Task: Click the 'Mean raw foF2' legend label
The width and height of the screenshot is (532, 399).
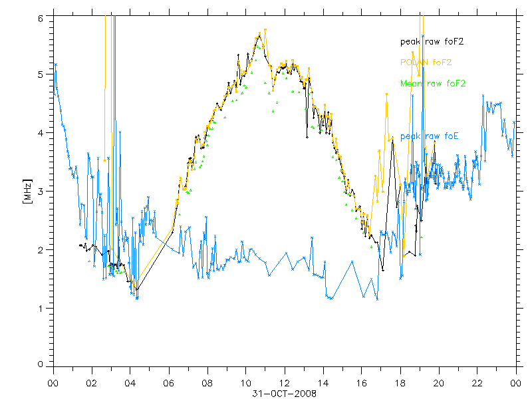Action: point(433,84)
